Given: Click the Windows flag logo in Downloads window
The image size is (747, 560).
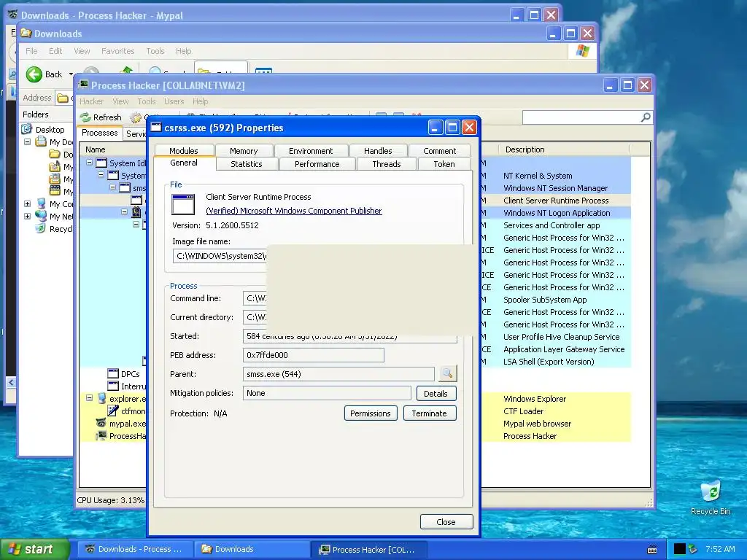Looking at the screenshot, I should pos(582,51).
